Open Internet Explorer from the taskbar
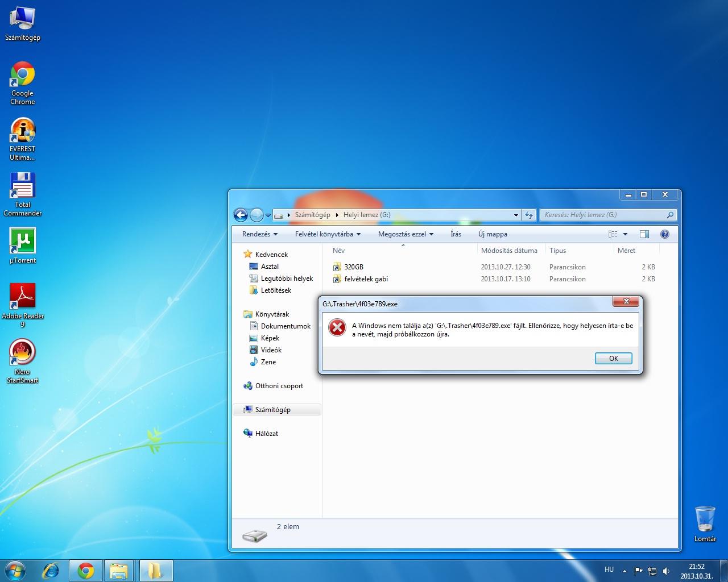This screenshot has height=582, width=728. point(51,571)
